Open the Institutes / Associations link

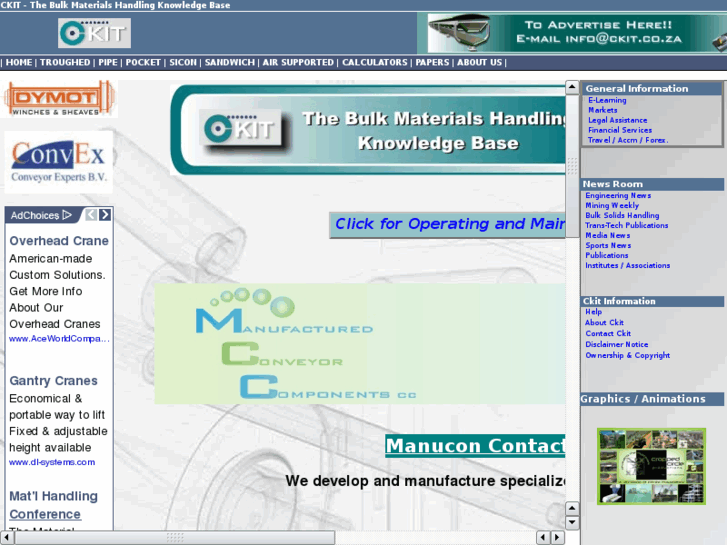pyautogui.click(x=627, y=265)
